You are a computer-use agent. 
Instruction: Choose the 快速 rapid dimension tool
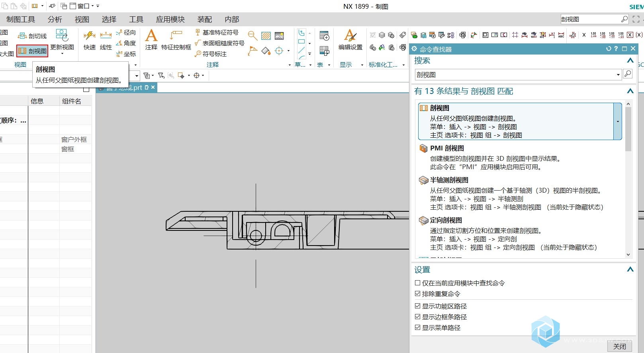click(x=89, y=40)
